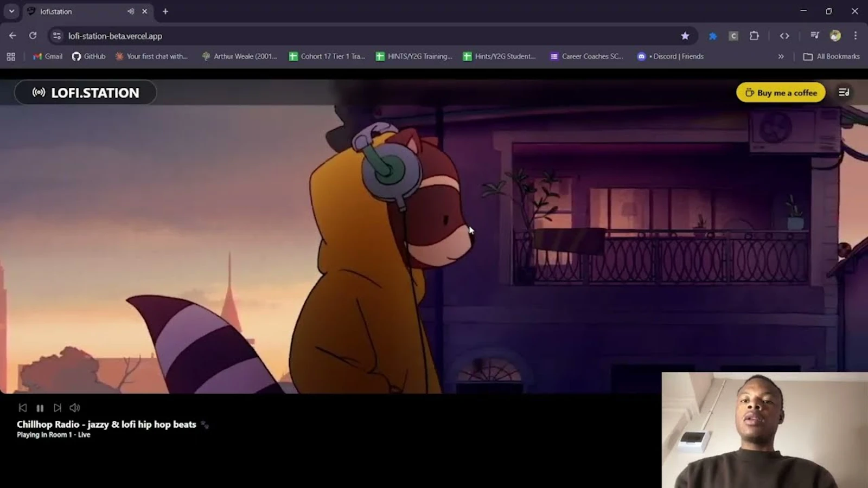Click the gray C extension icon
Screen dimensions: 868x488
coord(733,36)
